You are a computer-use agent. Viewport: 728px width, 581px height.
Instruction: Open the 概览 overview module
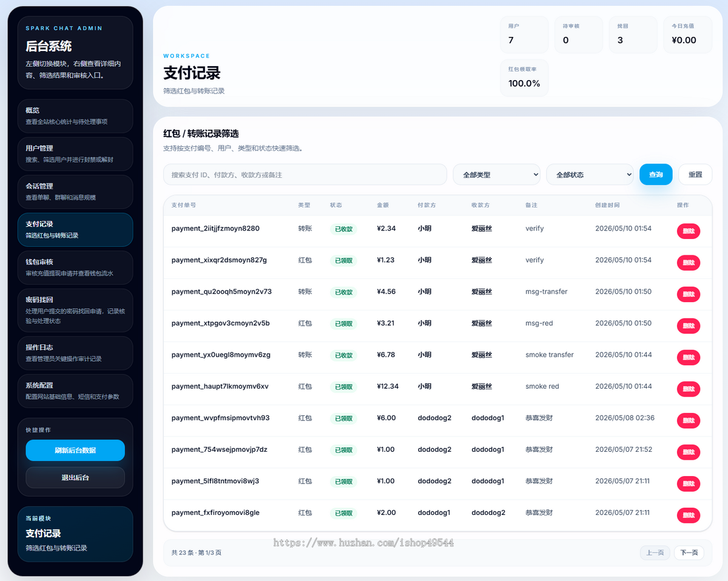coord(75,116)
